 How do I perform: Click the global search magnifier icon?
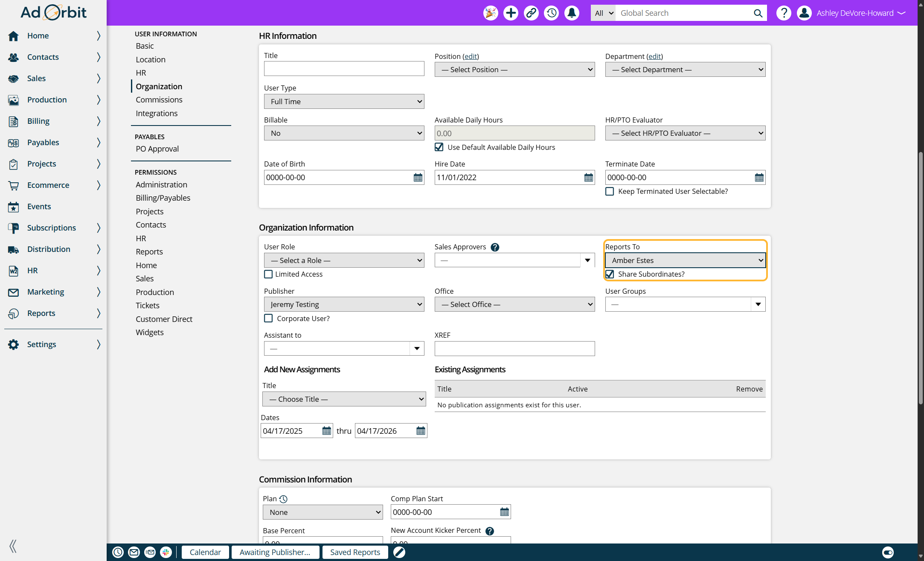click(758, 13)
